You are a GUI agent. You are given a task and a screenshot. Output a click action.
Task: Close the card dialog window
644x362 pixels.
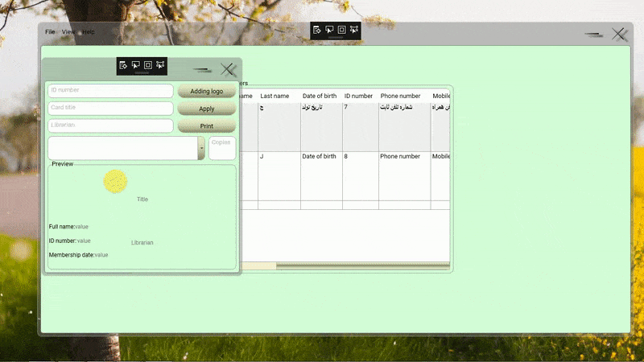coord(227,69)
